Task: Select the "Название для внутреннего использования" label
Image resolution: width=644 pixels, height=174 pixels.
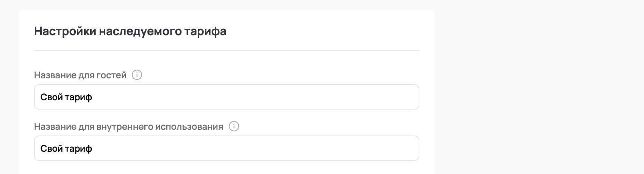Action: [x=128, y=127]
